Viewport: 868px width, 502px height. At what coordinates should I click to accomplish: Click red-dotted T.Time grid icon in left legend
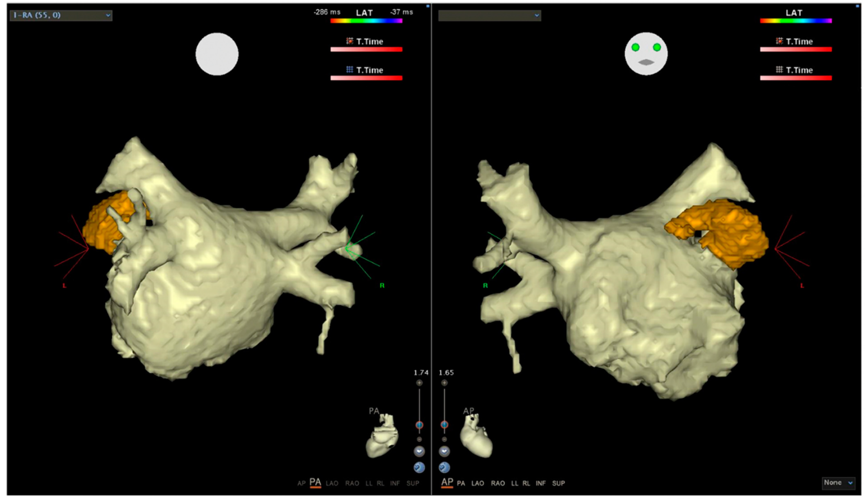pyautogui.click(x=350, y=41)
